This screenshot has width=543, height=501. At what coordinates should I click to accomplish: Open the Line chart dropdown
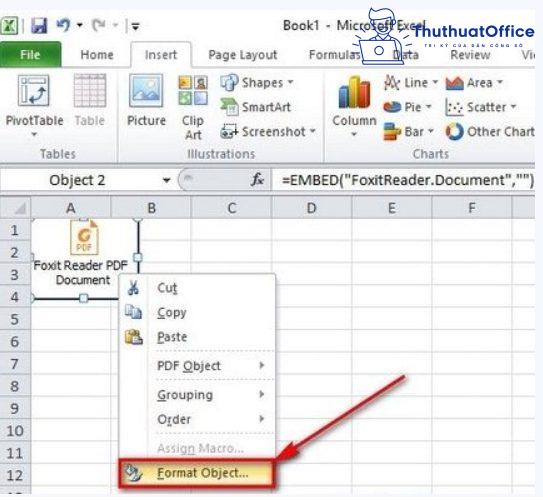[x=435, y=82]
